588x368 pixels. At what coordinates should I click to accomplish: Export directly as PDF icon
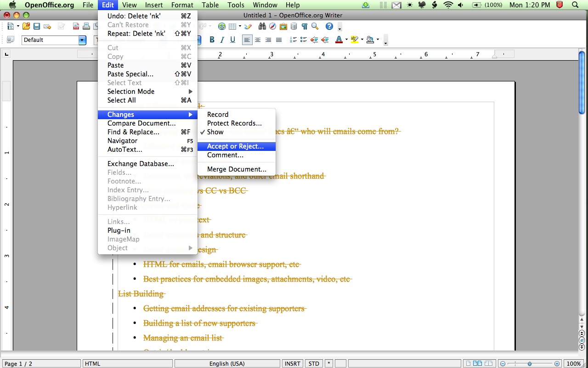(76, 26)
